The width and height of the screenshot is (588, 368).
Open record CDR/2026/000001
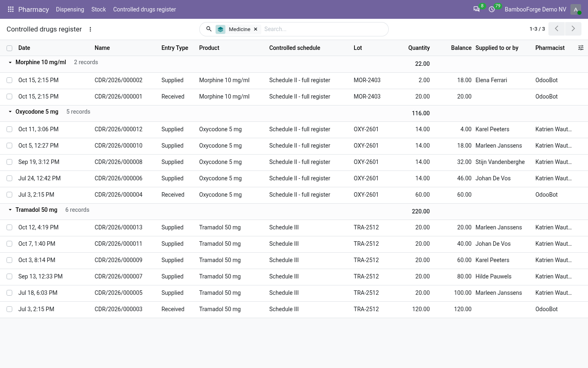point(118,96)
